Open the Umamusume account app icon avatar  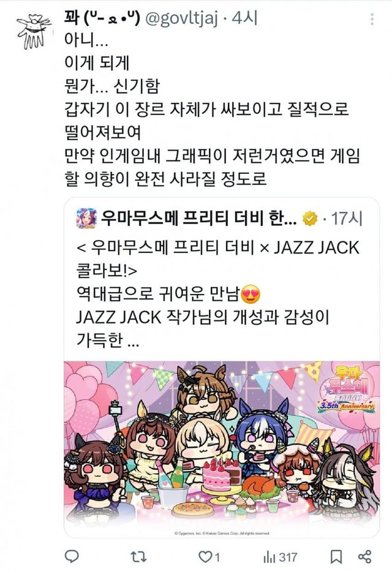pos(86,218)
